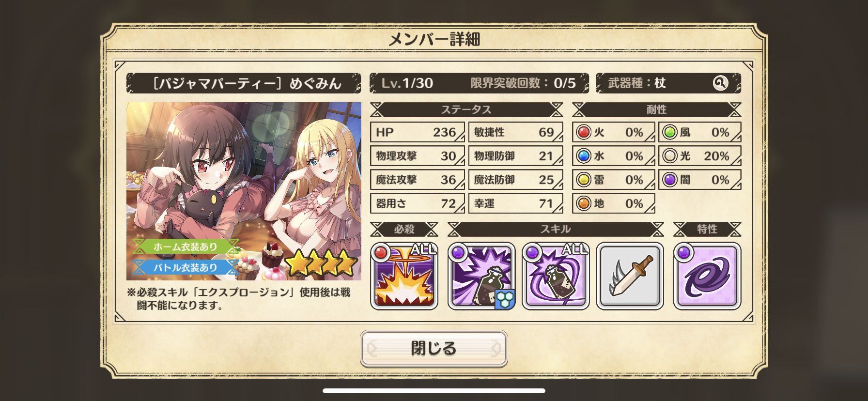Tap the gray dagger skill icon
Screen dimensions: 868x401
pyautogui.click(x=630, y=276)
